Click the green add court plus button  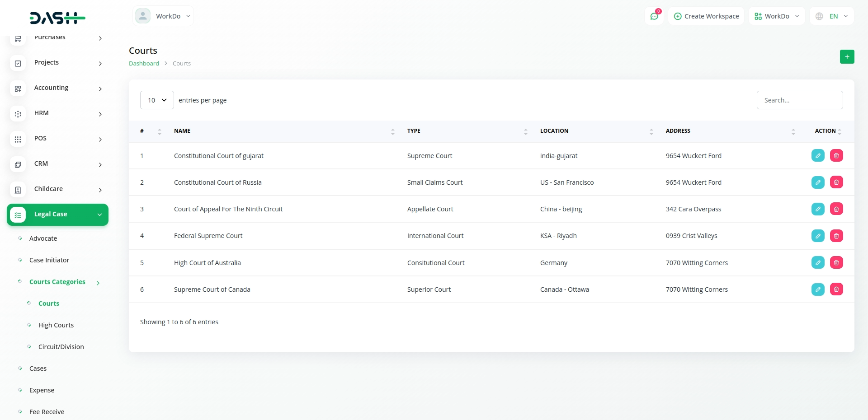[x=847, y=56]
